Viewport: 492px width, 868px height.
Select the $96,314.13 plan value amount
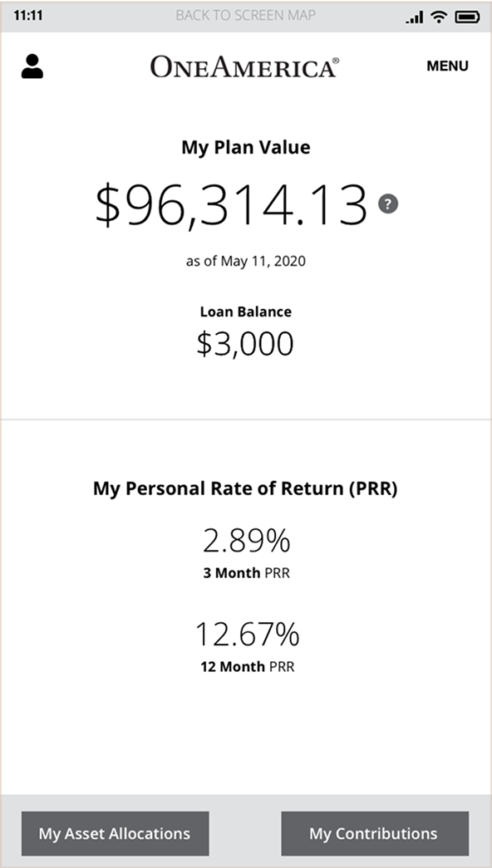point(232,205)
